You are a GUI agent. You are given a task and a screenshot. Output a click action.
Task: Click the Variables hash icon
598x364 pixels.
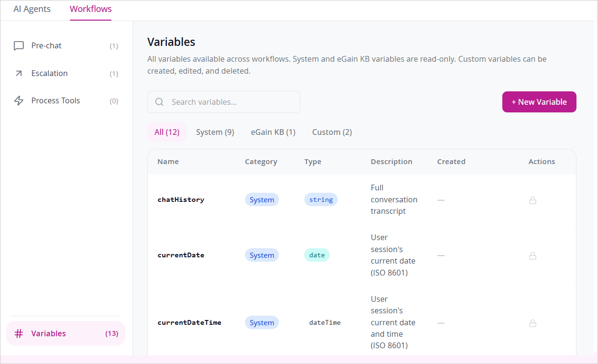click(x=19, y=333)
